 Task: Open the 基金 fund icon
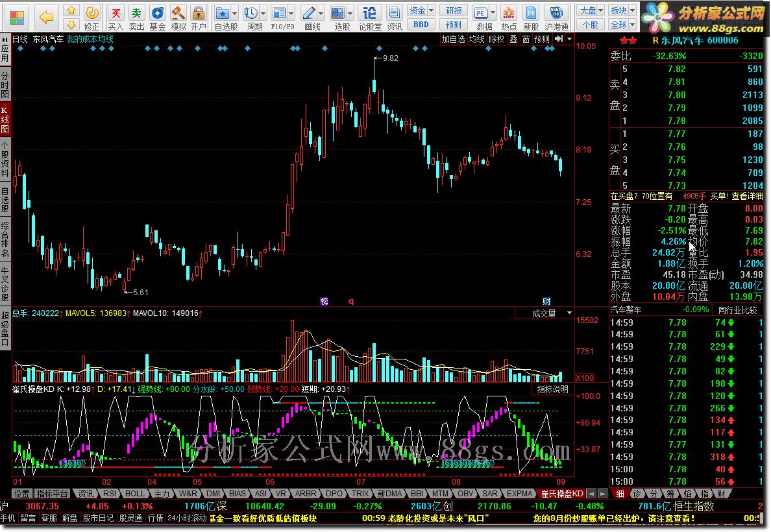[x=157, y=18]
